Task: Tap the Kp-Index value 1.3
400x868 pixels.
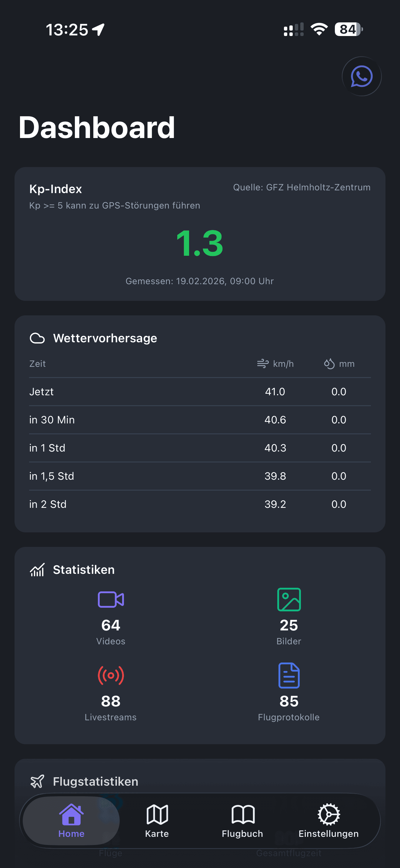Action: [200, 243]
